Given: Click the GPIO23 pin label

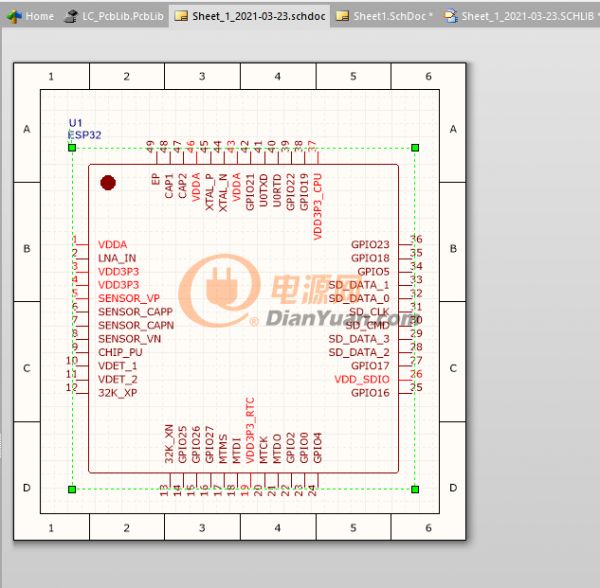Looking at the screenshot, I should pyautogui.click(x=370, y=244).
